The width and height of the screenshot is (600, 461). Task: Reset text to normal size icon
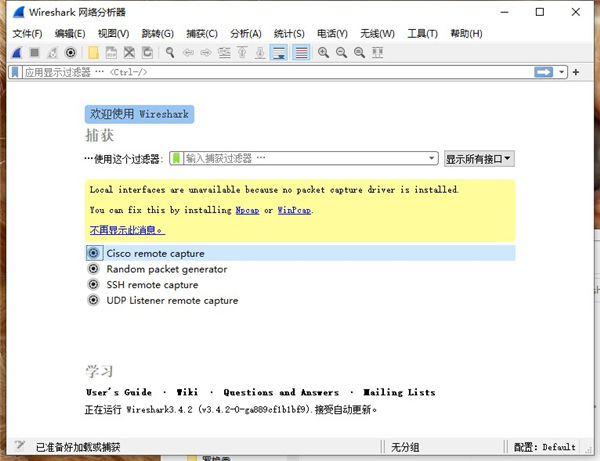[x=359, y=52]
